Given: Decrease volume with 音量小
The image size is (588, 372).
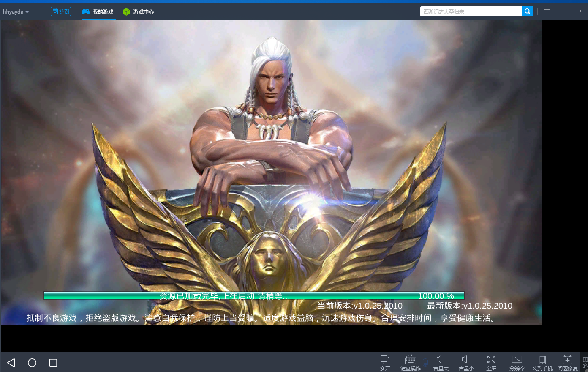Looking at the screenshot, I should click(466, 363).
